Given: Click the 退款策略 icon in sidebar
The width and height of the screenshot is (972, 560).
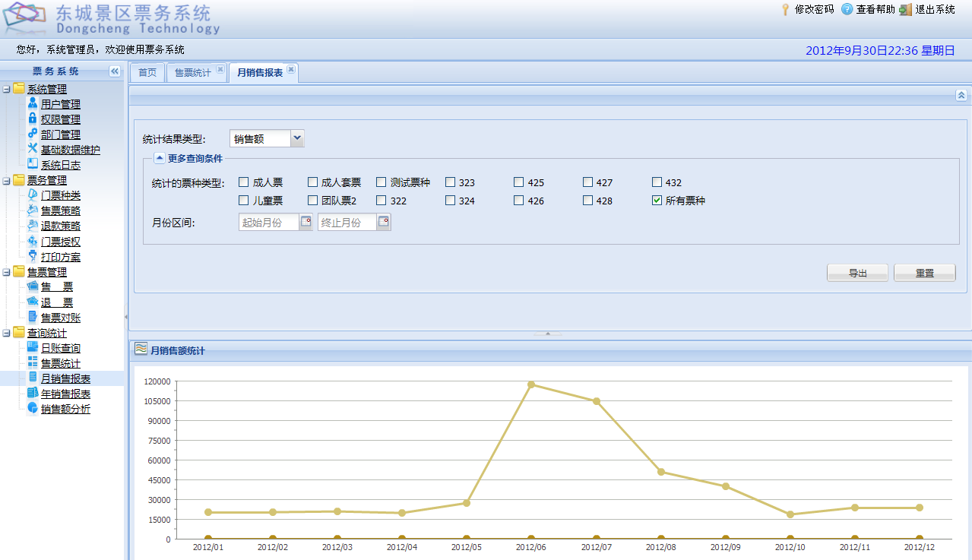Looking at the screenshot, I should click(x=33, y=226).
